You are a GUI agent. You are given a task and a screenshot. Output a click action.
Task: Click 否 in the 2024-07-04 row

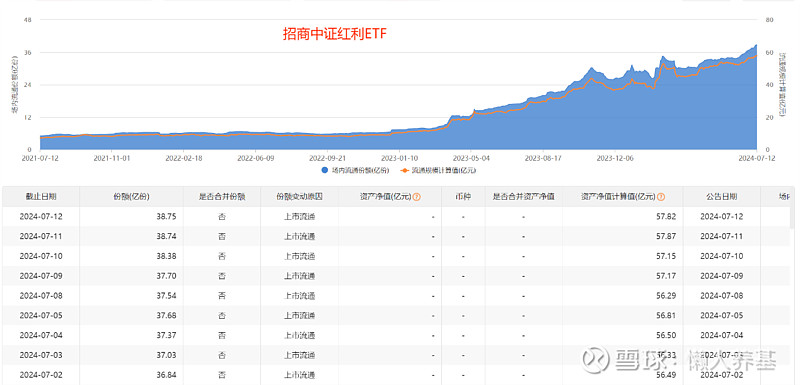point(222,335)
